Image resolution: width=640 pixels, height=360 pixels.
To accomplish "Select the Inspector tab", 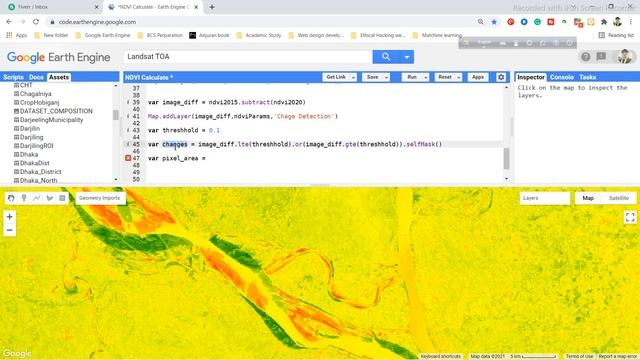I will tap(531, 77).
